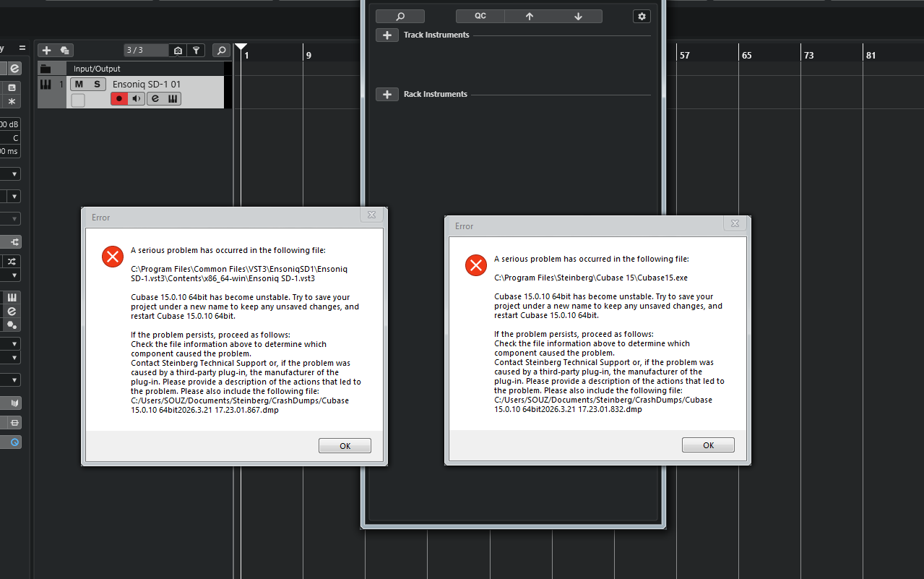
Task: Click the dB volume value field in inspector
Action: coord(10,124)
